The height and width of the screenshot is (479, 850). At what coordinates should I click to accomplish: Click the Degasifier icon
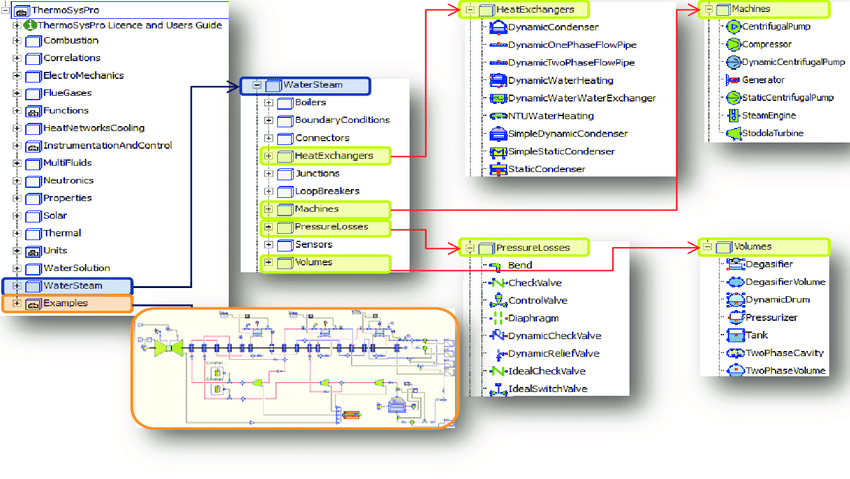[x=736, y=264]
